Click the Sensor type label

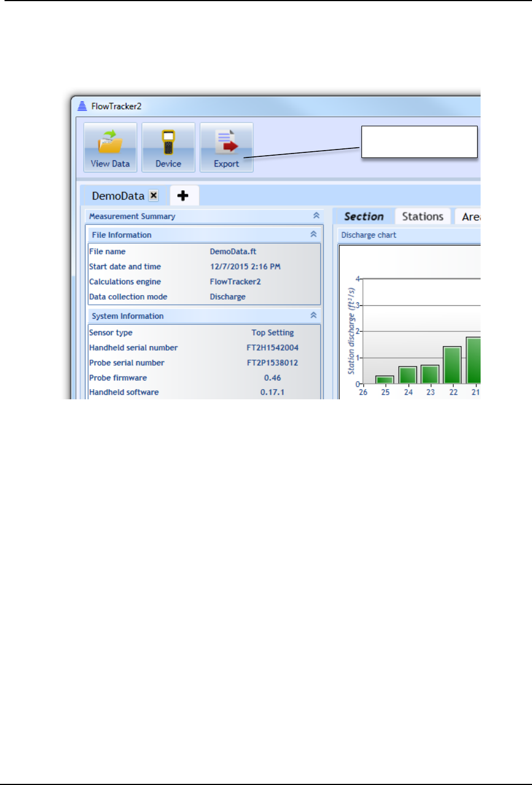coord(110,332)
